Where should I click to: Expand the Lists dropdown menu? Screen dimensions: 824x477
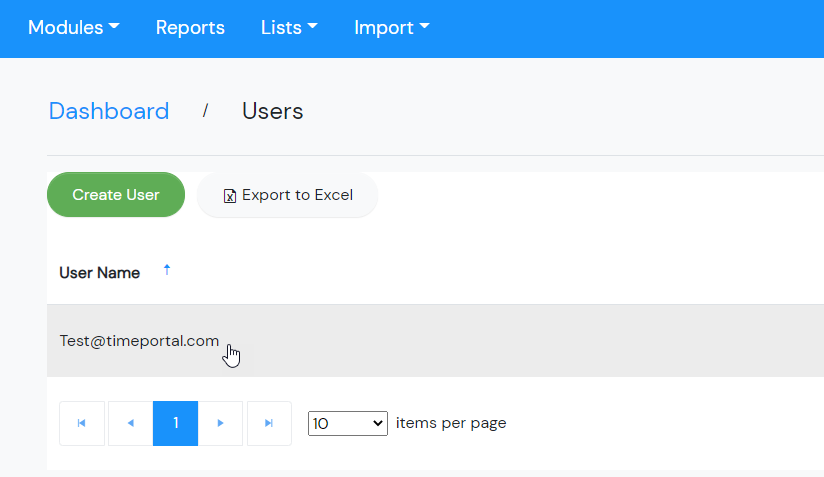click(x=289, y=27)
